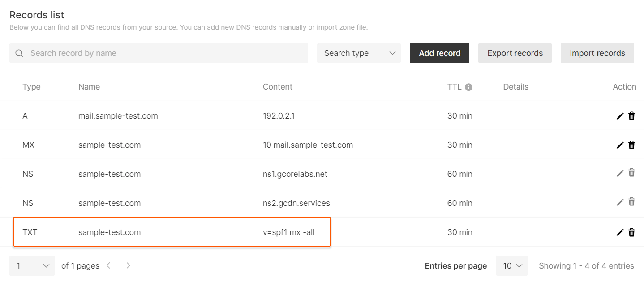Screen dimensions: 644x286
Task: Click the 60 min TTL of ns1.gcorelabs.net
Action: [x=460, y=174]
